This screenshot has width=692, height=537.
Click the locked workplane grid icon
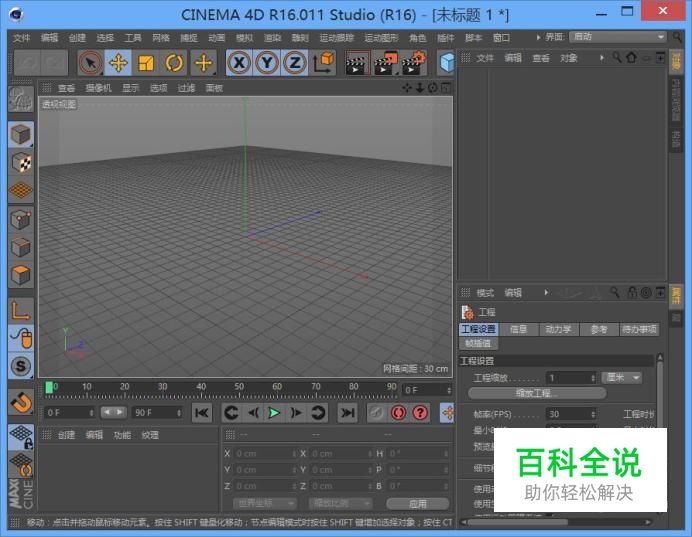20,436
